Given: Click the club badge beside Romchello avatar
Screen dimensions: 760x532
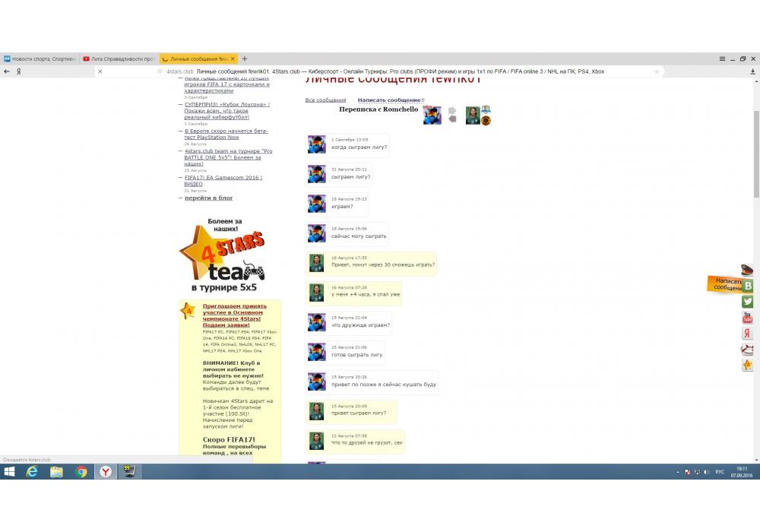Looking at the screenshot, I should click(x=486, y=110).
